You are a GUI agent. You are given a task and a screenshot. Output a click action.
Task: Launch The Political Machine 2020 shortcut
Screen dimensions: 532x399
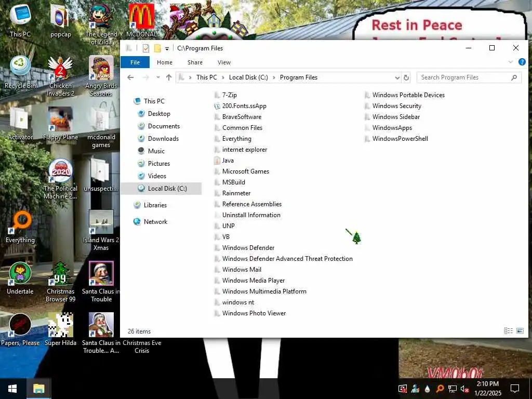pos(60,179)
